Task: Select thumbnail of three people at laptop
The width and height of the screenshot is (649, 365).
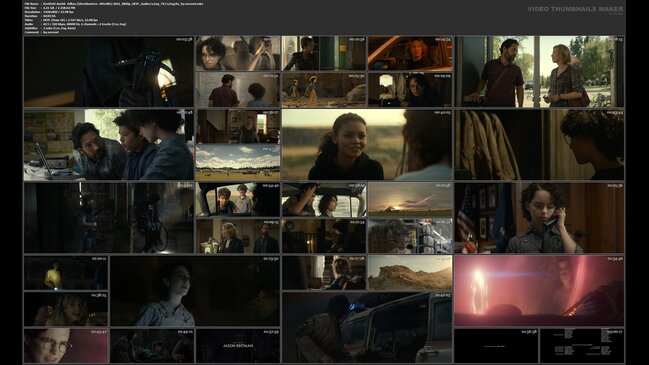Action: pyautogui.click(x=109, y=145)
